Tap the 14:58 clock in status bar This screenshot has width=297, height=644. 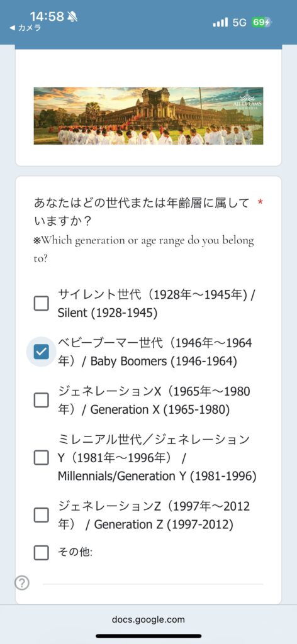[47, 16]
